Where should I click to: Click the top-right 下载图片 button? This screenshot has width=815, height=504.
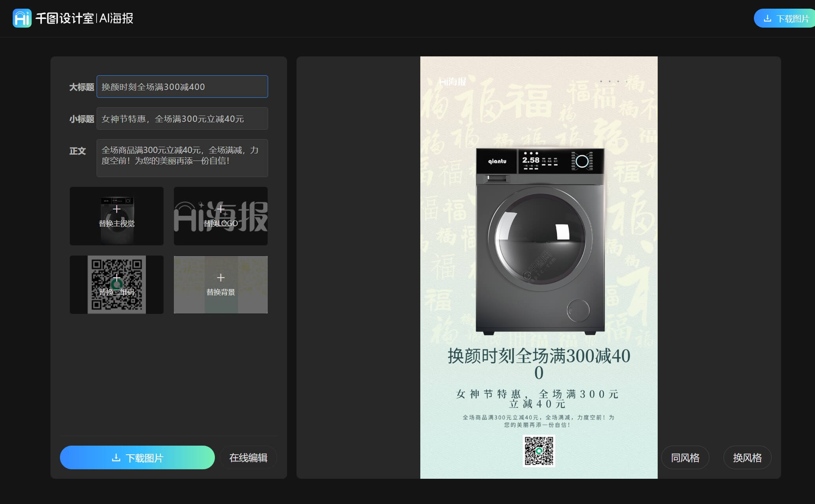[785, 18]
